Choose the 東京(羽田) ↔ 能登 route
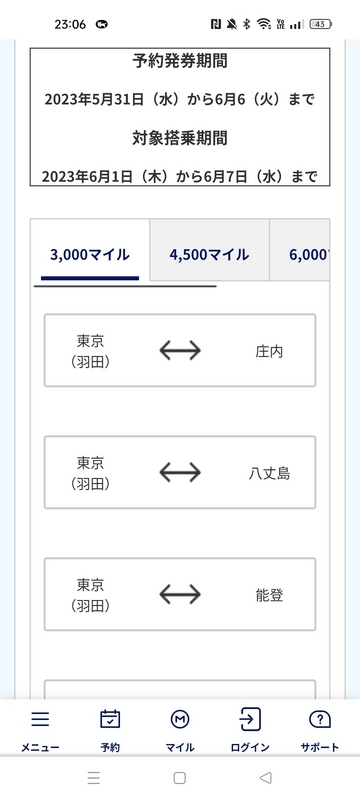360x800 pixels. pos(180,594)
